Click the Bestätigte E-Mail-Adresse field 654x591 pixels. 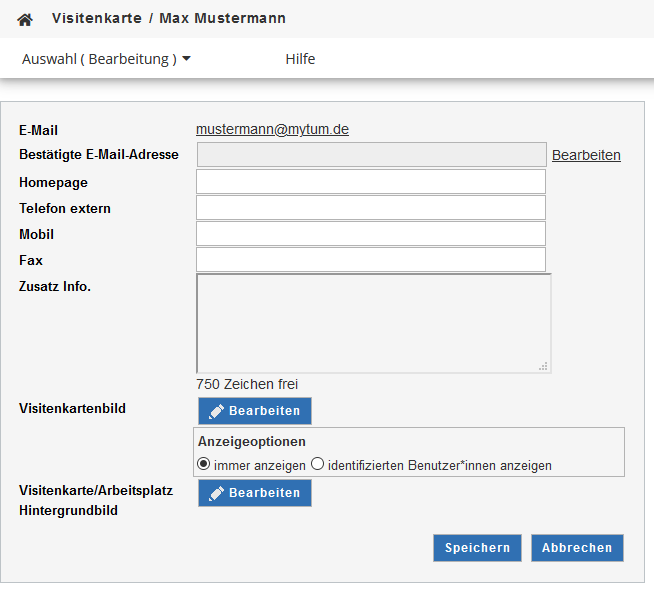click(x=371, y=155)
